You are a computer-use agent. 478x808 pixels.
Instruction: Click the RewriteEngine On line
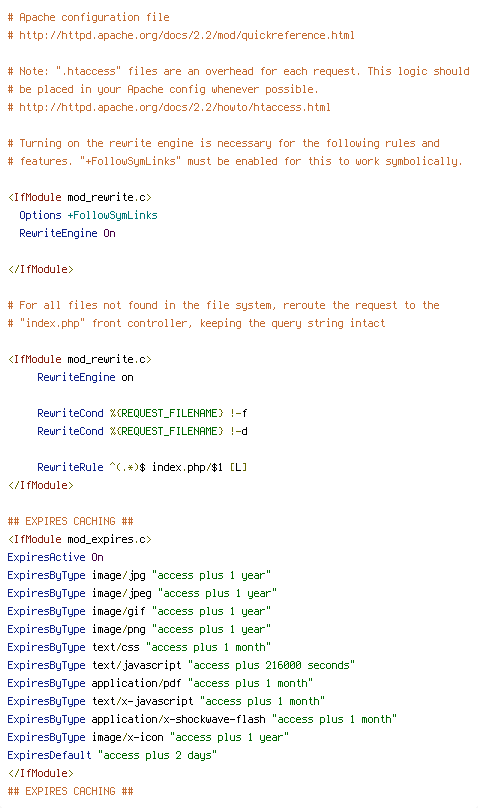click(x=67, y=233)
